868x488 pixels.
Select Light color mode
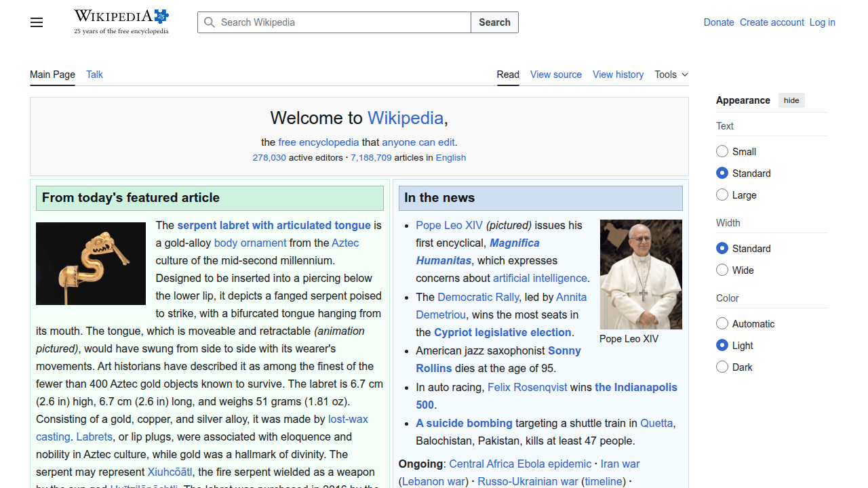[x=722, y=345]
